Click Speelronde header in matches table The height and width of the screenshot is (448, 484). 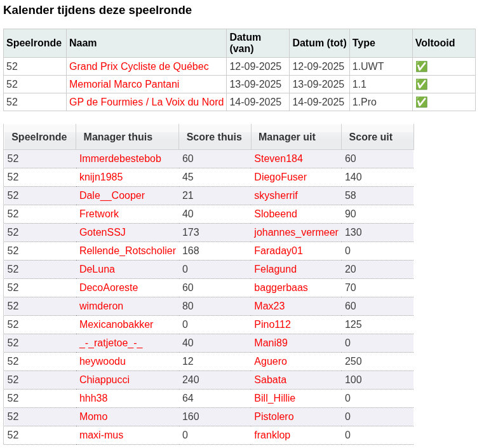tap(39, 137)
